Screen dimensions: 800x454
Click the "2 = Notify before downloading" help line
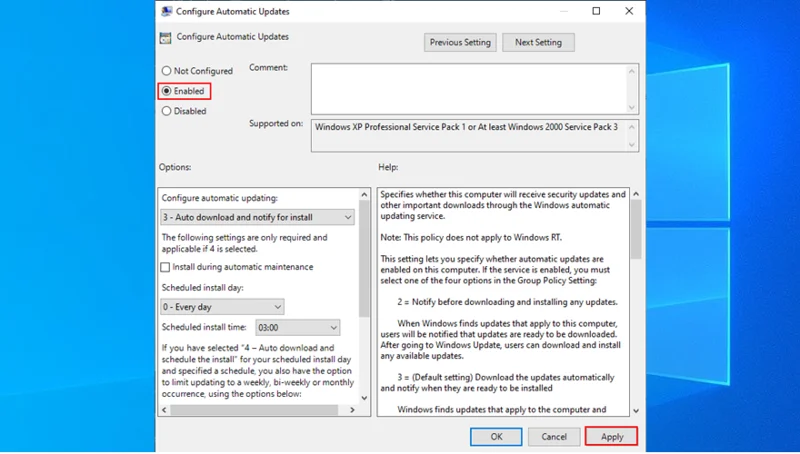[x=507, y=302]
